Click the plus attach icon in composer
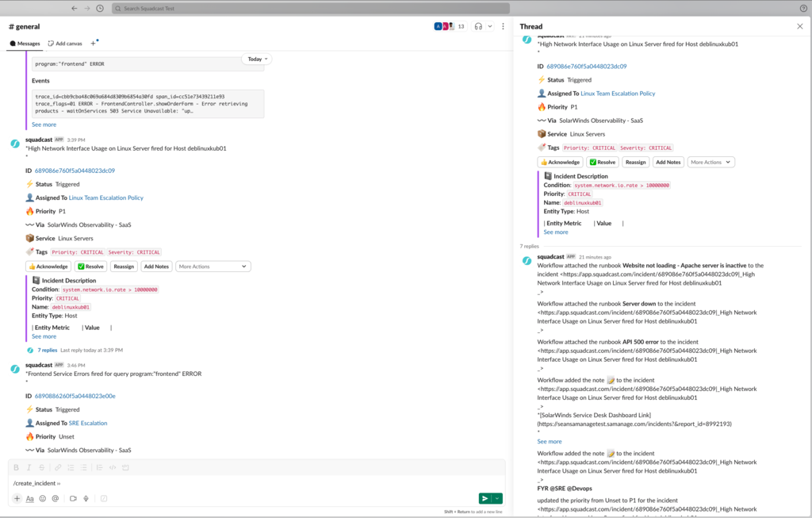812x518 pixels. coord(17,498)
